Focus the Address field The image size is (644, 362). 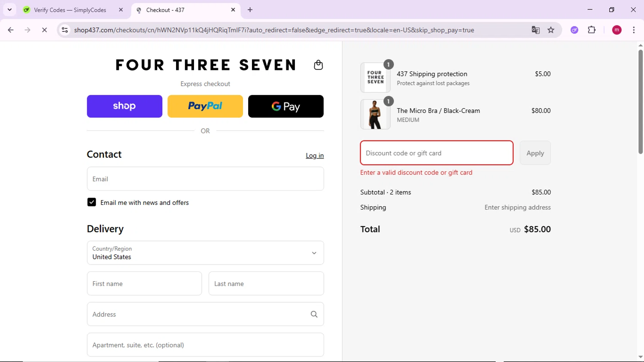click(205, 314)
